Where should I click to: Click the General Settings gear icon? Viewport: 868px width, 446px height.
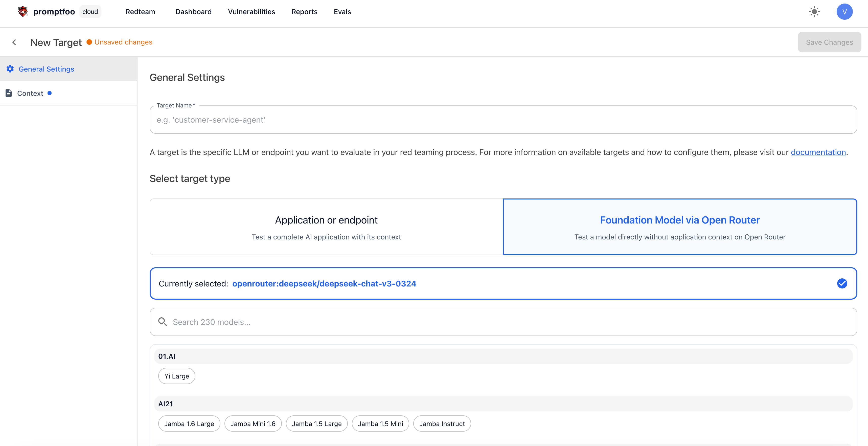tap(10, 69)
